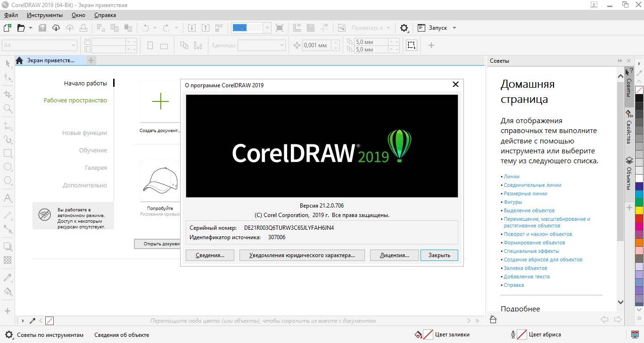Click the cap drawing thumbnail Попробуйте

(x=160, y=180)
